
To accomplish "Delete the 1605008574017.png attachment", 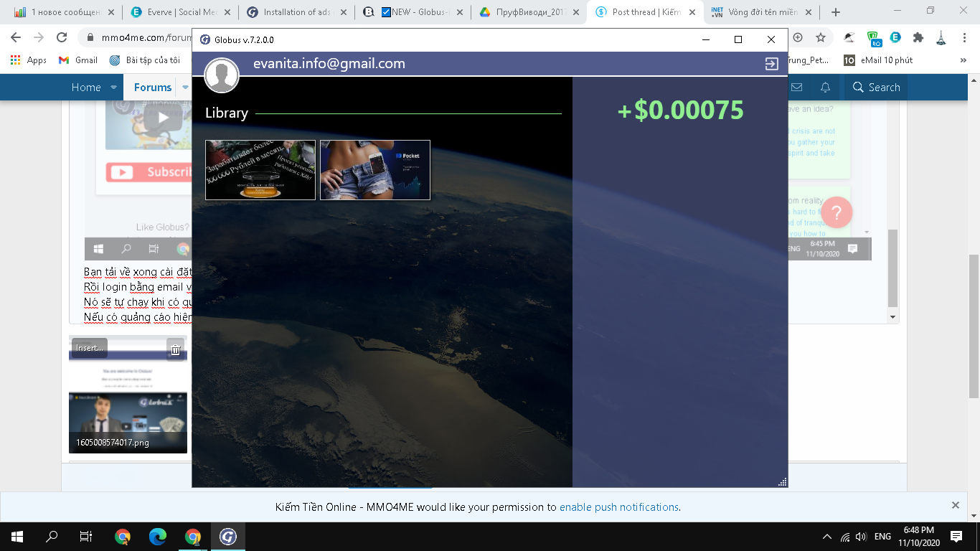I will pos(175,349).
